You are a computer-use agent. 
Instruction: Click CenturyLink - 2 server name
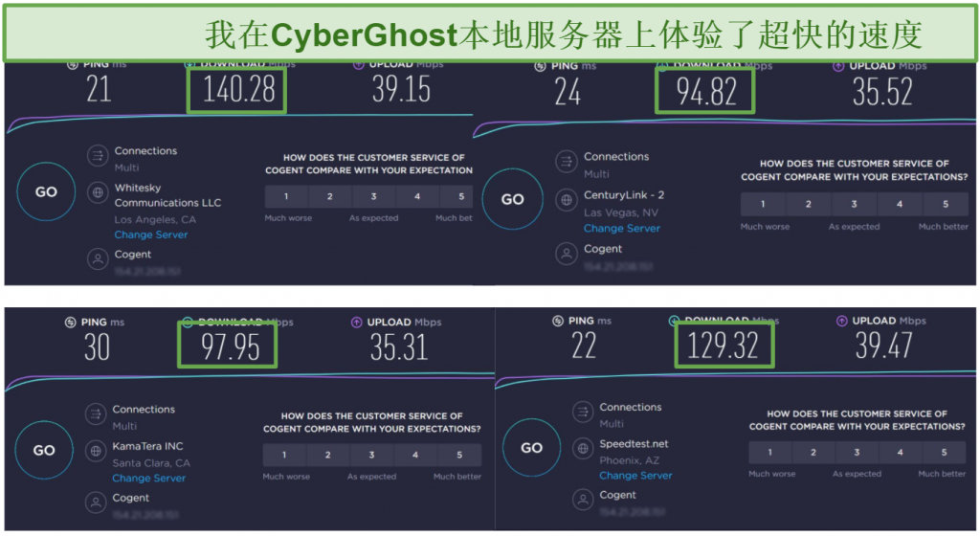point(624,195)
